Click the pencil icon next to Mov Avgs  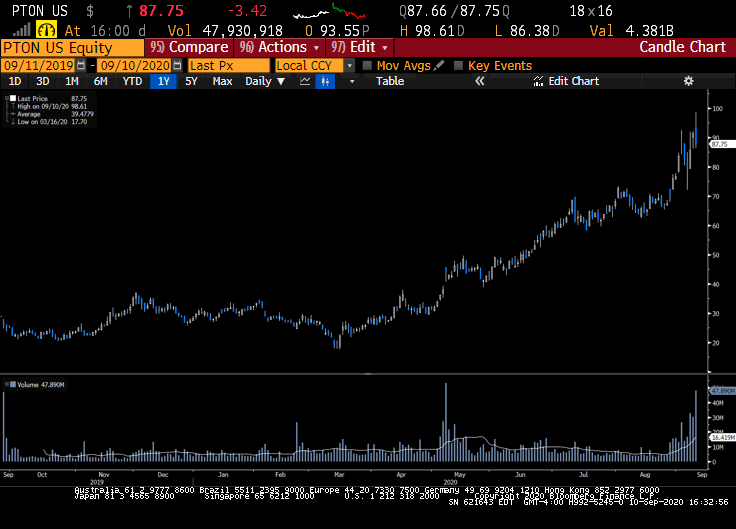pos(439,65)
